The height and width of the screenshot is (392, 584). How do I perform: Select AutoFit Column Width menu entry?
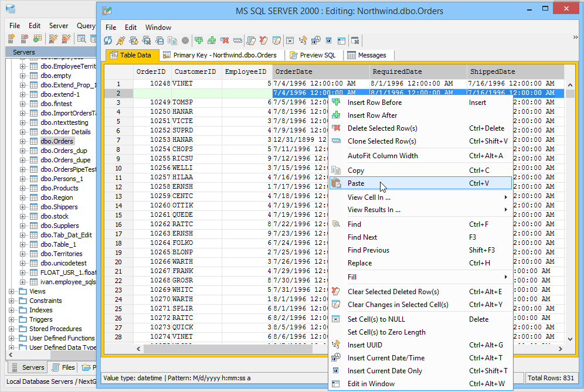[x=420, y=156]
